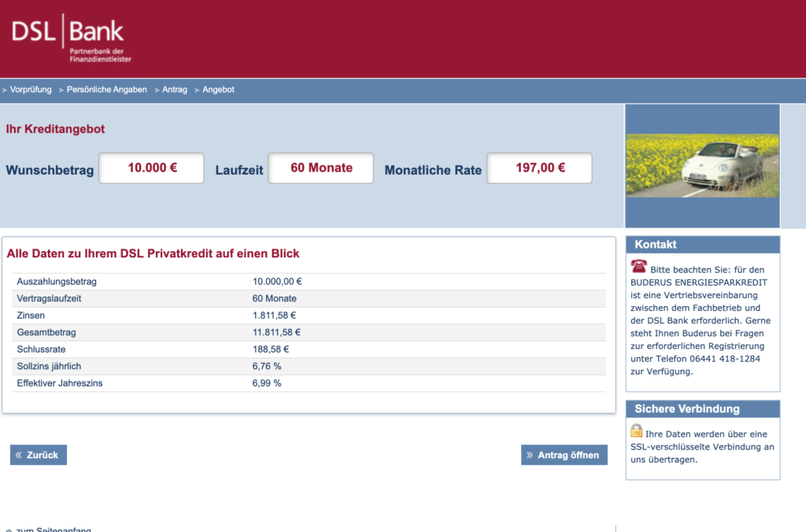Click the Wunschbetrag label
Viewport: 806px width, 532px height.
[x=50, y=170]
